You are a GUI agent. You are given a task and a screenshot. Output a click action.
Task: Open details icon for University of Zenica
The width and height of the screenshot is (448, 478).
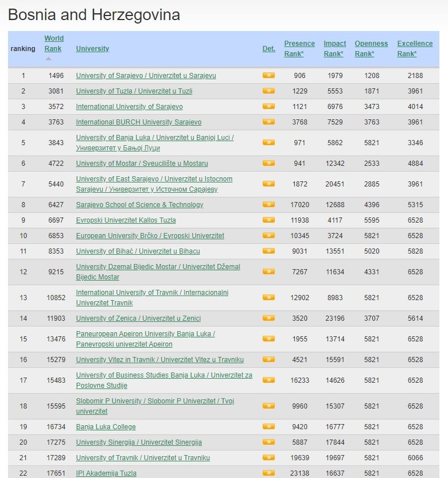[268, 318]
